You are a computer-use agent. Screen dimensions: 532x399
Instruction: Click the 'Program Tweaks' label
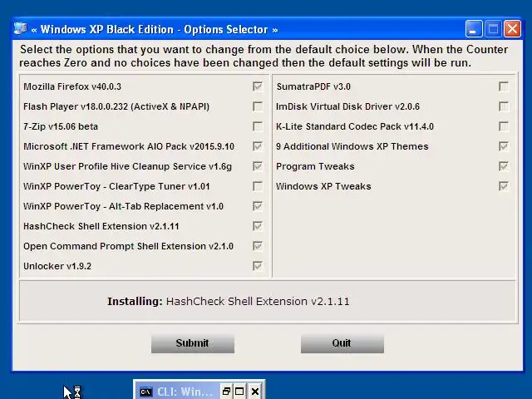tap(315, 166)
